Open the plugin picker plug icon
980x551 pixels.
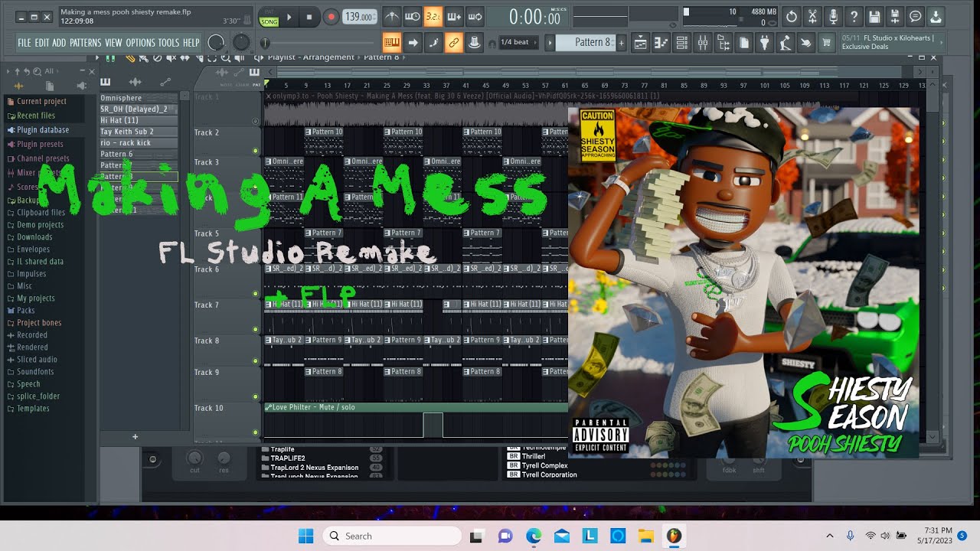[764, 43]
